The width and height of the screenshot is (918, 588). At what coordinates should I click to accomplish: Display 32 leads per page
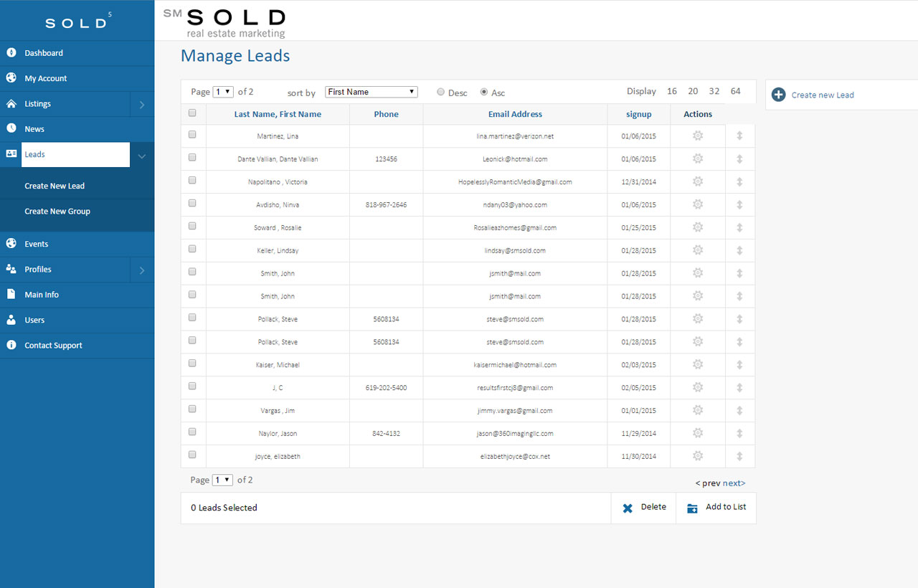(x=714, y=91)
